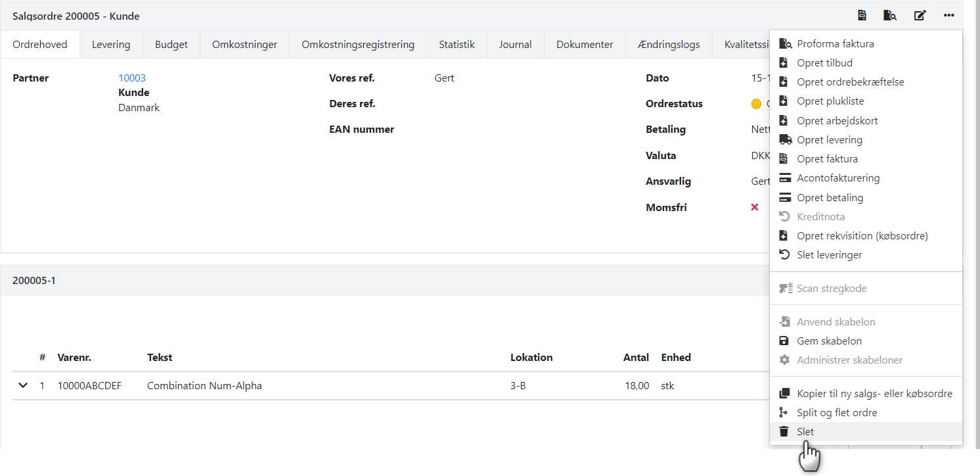Expand order line 1 with the chevron

click(x=23, y=385)
